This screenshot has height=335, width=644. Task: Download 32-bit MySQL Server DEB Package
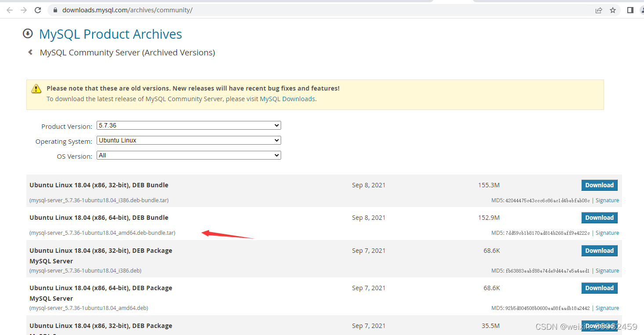click(x=599, y=251)
